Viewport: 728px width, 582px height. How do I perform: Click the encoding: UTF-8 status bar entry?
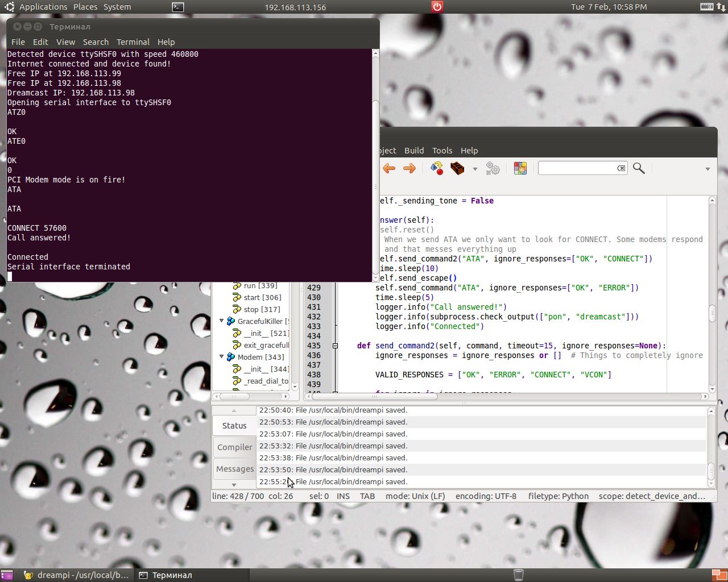[486, 496]
